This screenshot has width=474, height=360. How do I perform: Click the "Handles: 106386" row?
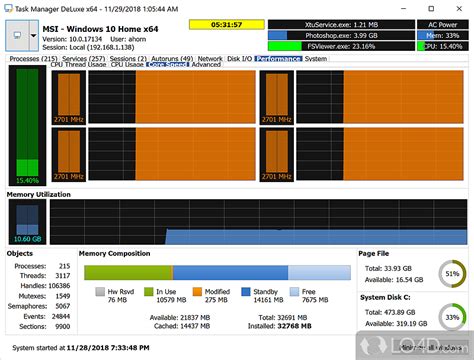tap(45, 286)
